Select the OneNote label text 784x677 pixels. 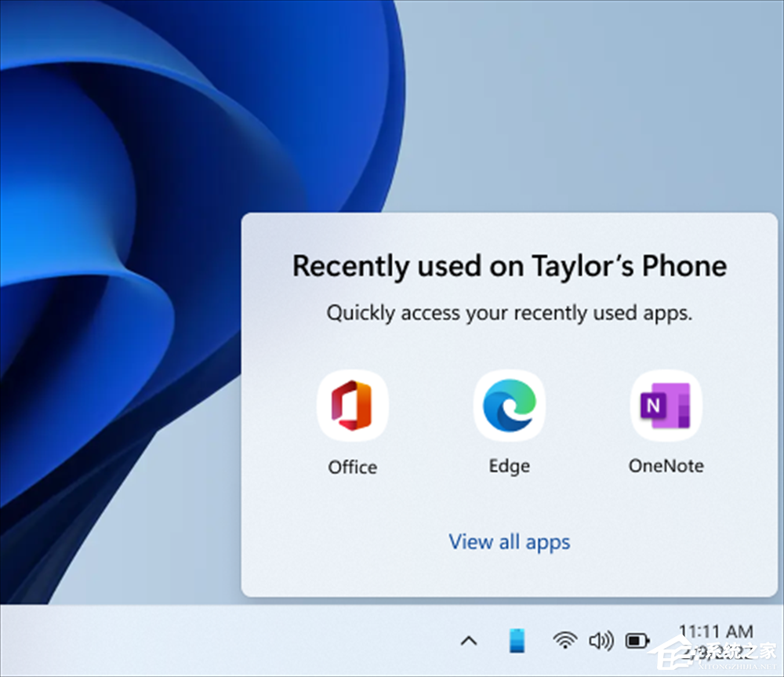point(666,466)
